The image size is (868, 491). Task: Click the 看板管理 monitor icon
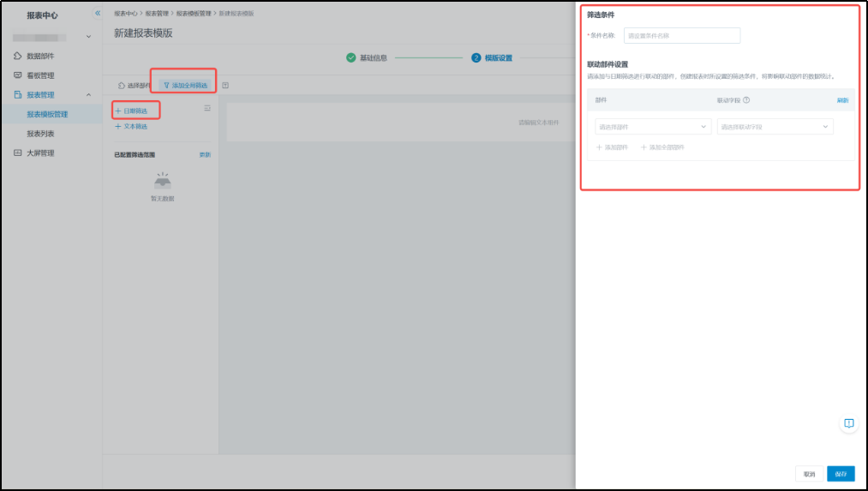click(x=18, y=75)
